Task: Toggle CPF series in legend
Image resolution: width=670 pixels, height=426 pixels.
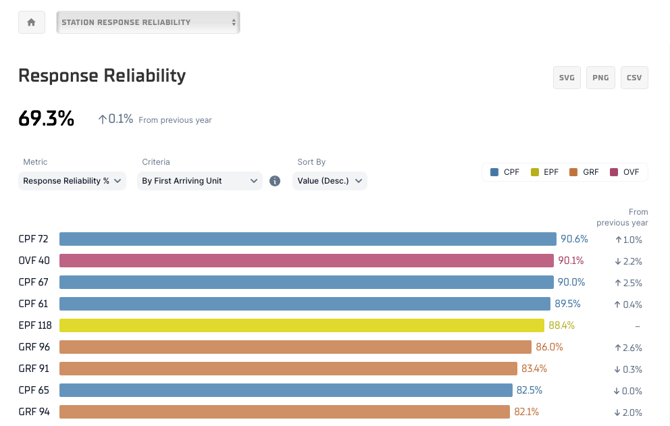Action: pos(505,172)
